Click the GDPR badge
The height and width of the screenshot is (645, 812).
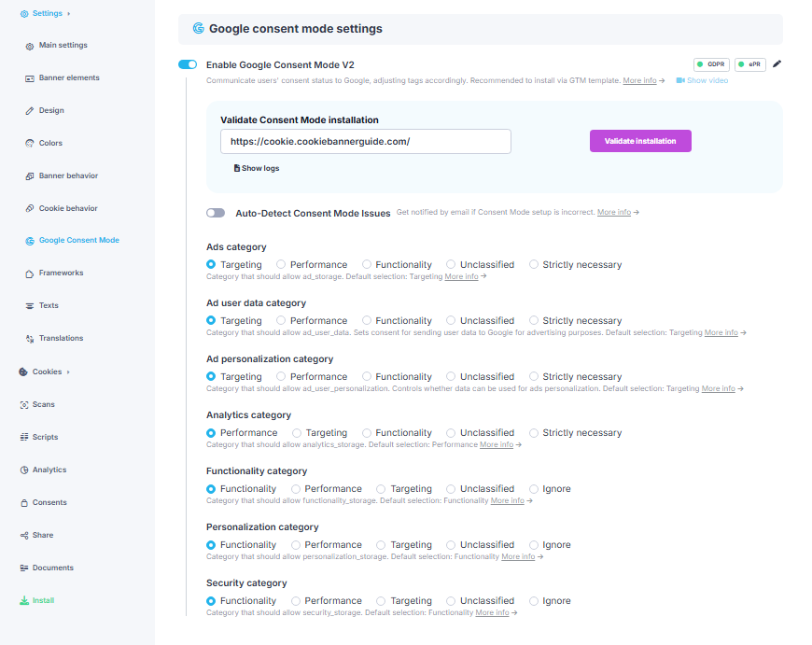(711, 64)
